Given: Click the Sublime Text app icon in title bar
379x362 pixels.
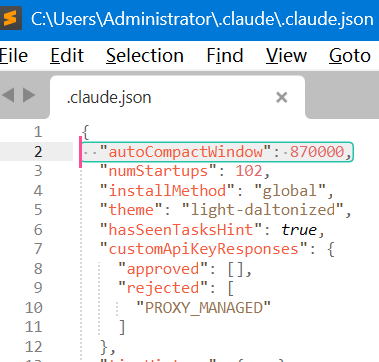Looking at the screenshot, I should pyautogui.click(x=10, y=19).
